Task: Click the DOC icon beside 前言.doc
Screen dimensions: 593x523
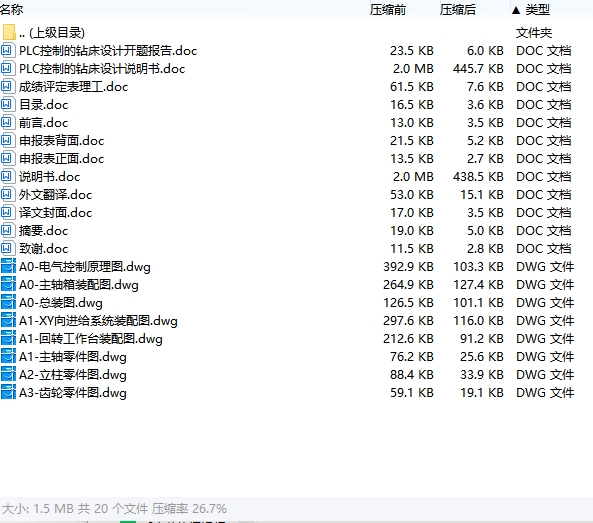Action: [8, 123]
